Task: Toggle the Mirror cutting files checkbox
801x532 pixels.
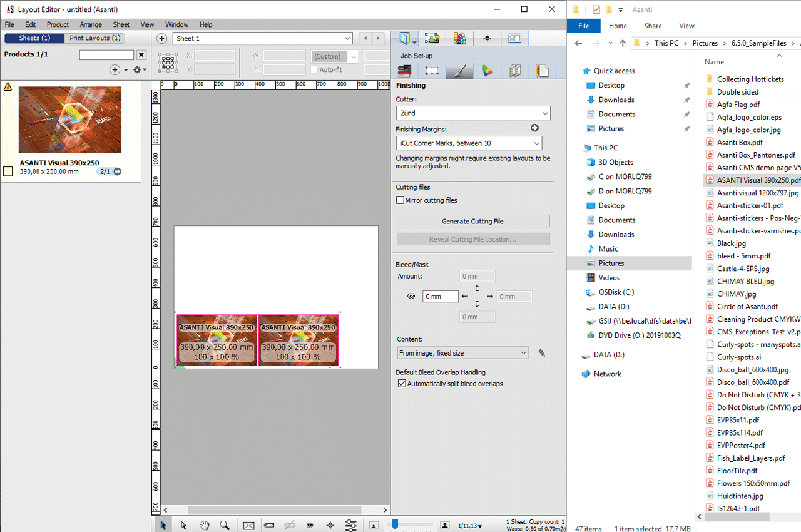Action: [x=400, y=200]
